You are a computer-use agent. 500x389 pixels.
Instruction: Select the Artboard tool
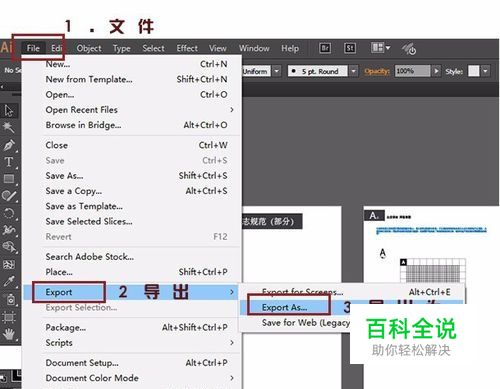[x=9, y=317]
